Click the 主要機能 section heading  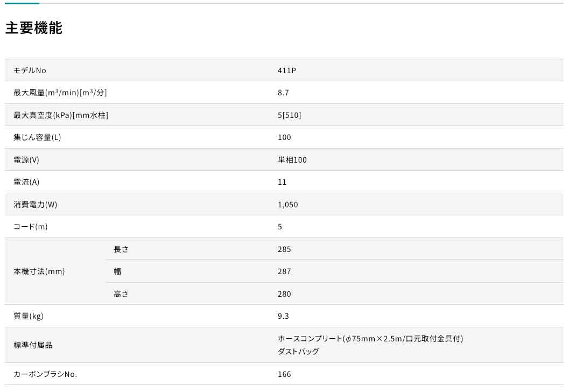(x=34, y=28)
